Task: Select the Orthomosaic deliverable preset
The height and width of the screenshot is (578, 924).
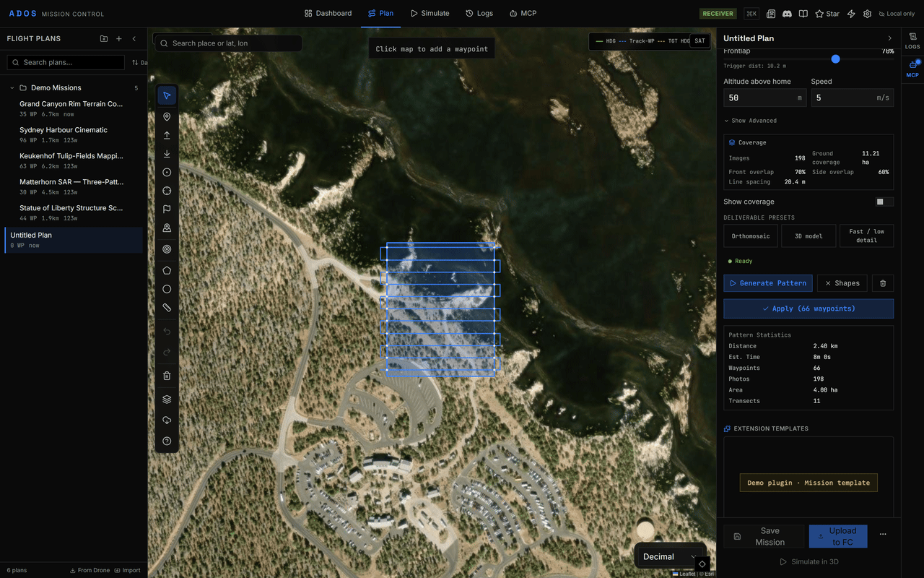Action: (751, 236)
